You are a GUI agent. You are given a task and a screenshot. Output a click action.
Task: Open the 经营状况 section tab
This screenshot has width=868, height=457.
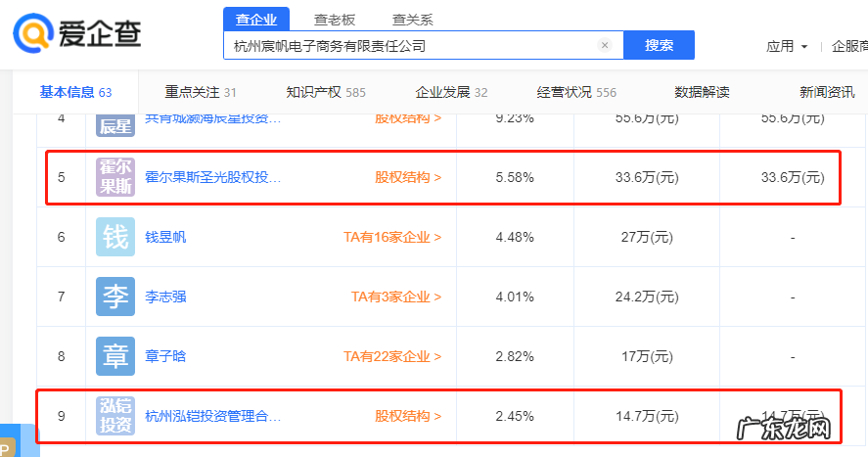(576, 92)
